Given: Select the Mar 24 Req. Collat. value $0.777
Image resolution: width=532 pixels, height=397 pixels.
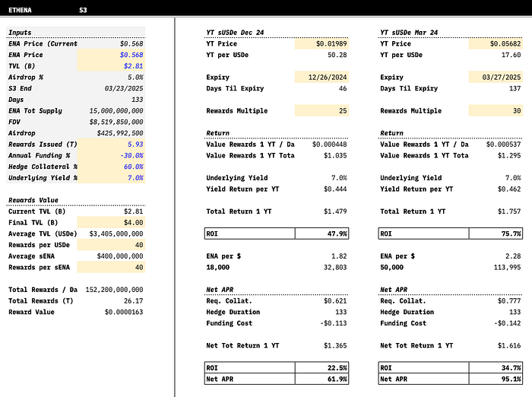Looking at the screenshot, I should [x=509, y=301].
